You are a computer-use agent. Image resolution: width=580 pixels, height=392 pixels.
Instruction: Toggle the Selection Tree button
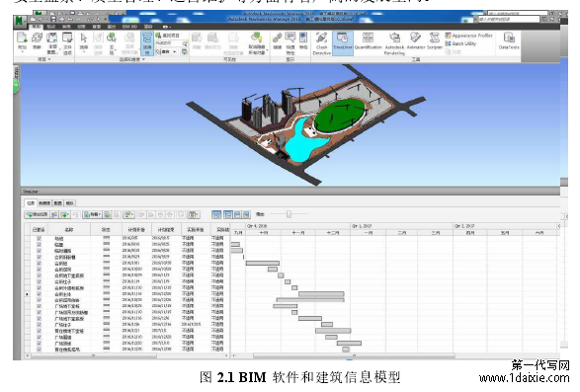coord(147,43)
